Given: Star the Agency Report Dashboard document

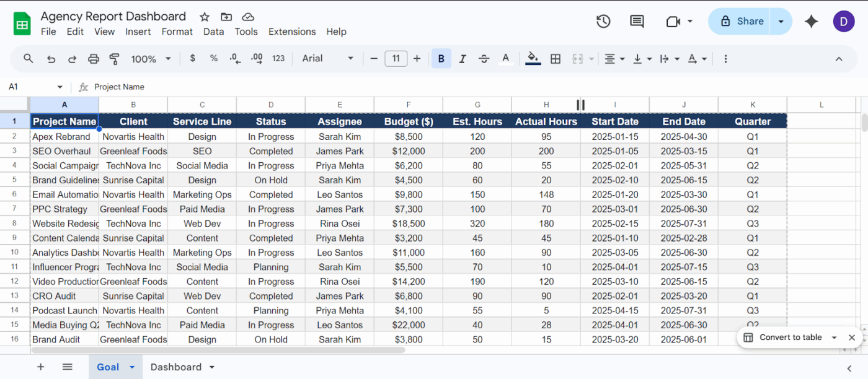Looking at the screenshot, I should pyautogui.click(x=205, y=17).
